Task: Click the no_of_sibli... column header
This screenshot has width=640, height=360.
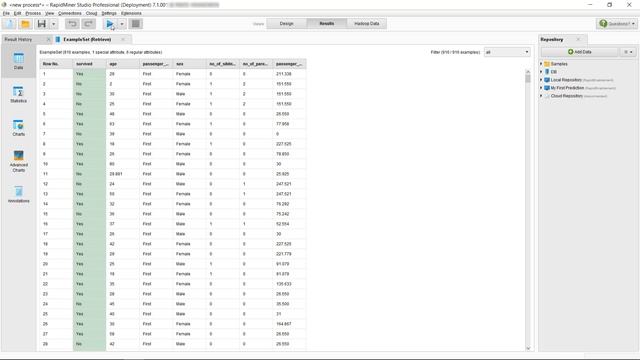Action: [x=223, y=64]
